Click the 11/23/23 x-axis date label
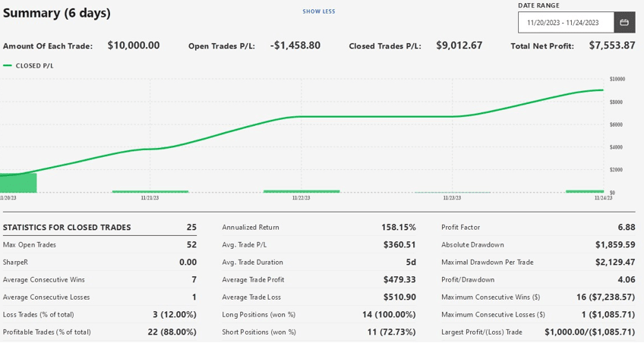The image size is (644, 343). [452, 198]
